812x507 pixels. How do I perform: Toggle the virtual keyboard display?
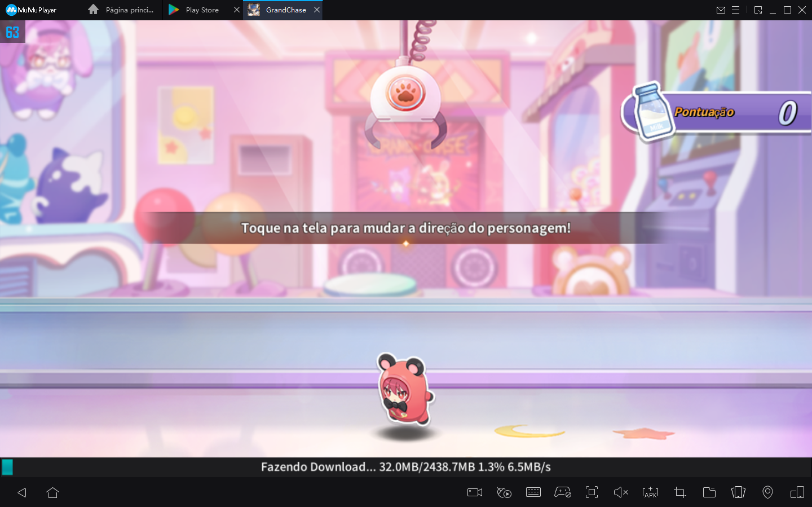coord(534,492)
